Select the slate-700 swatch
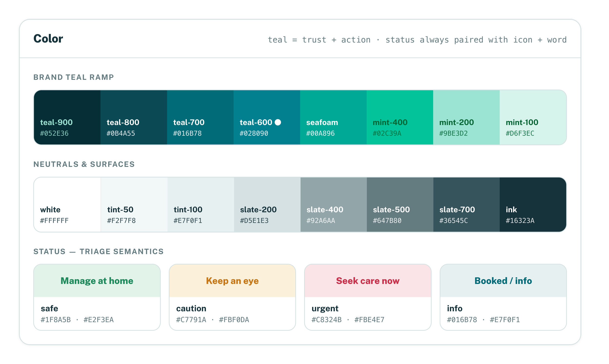The height and width of the screenshot is (364, 609). pyautogui.click(x=466, y=205)
